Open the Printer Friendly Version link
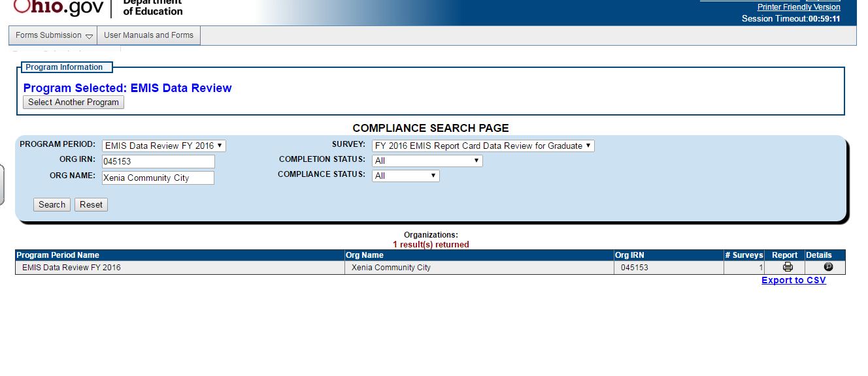 click(799, 7)
